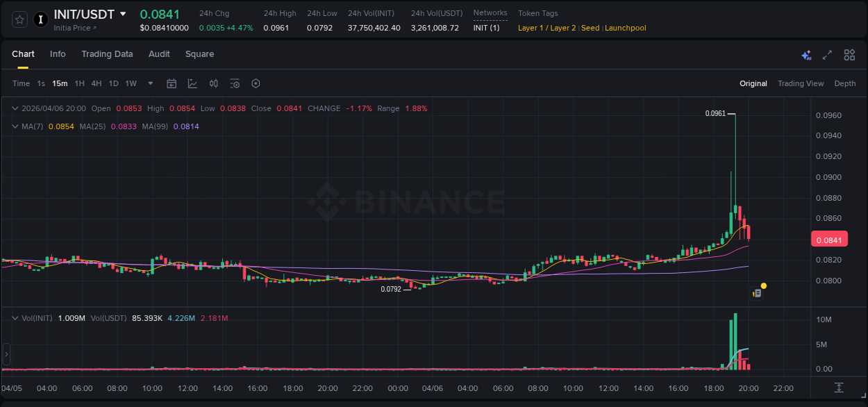
Task: Click the Vol(INIT) value 1.009M
Action: [72, 318]
